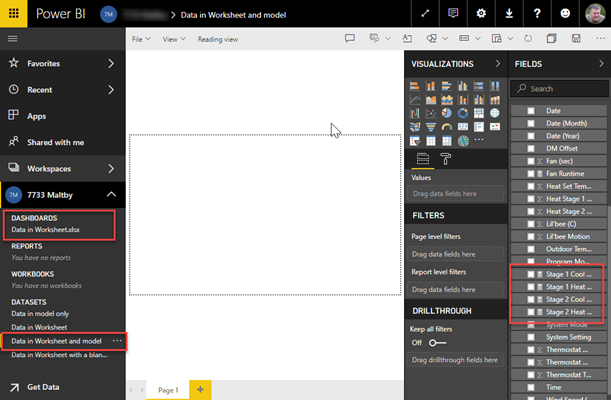Check the Fan Runtime field checkbox
This screenshot has width=611, height=400.
531,173
